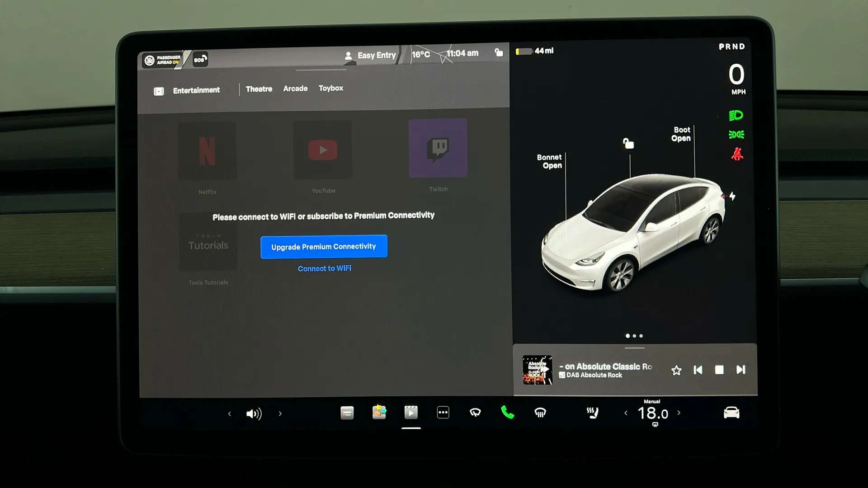Skip to the next station
The width and height of the screenshot is (868, 488).
pos(741,370)
